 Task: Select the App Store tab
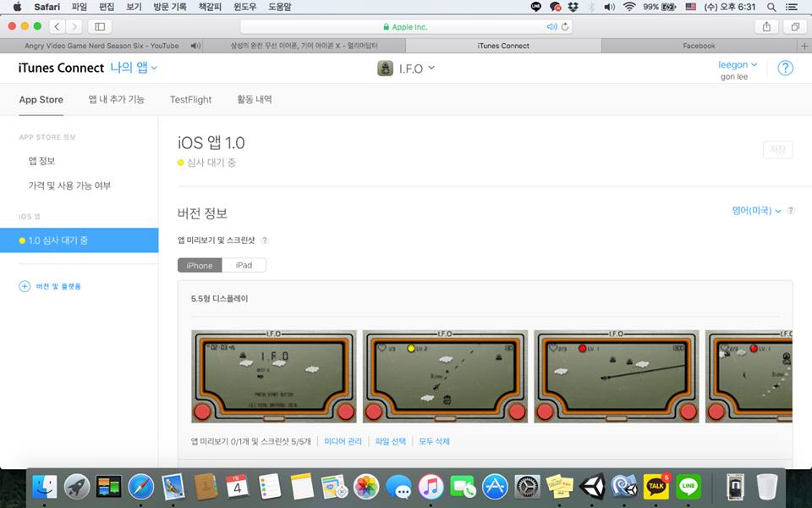(x=41, y=100)
